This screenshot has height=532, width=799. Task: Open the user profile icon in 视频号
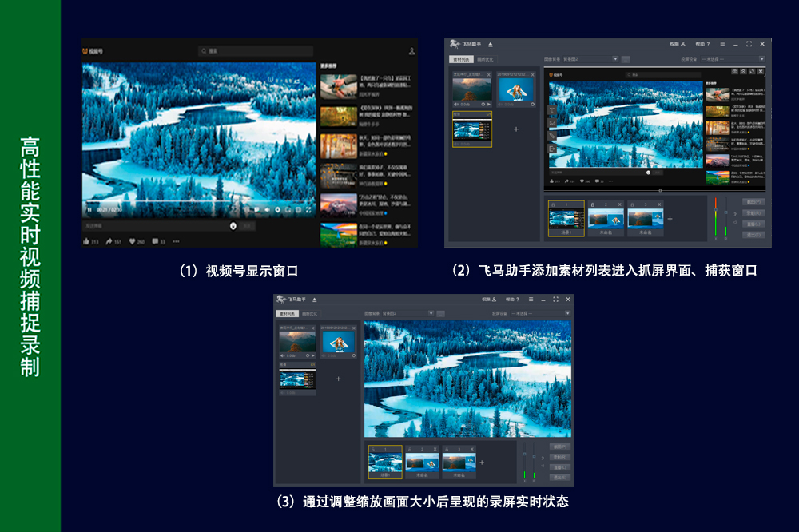click(x=411, y=51)
